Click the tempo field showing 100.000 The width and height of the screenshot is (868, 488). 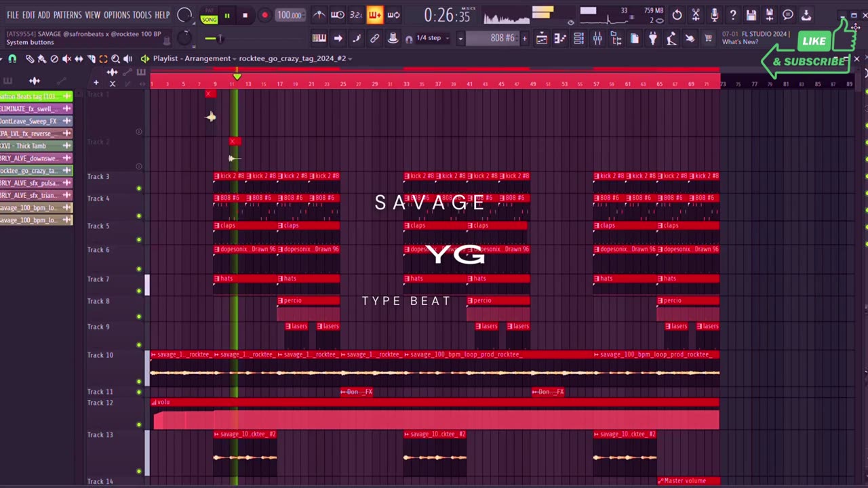point(290,15)
